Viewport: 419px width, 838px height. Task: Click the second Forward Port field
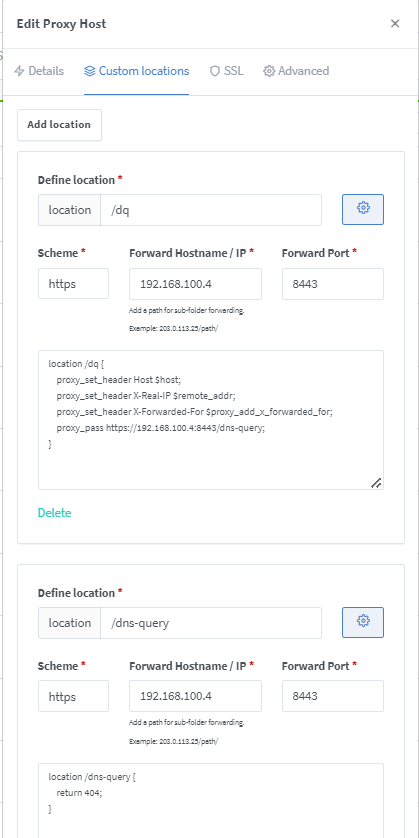[332, 696]
